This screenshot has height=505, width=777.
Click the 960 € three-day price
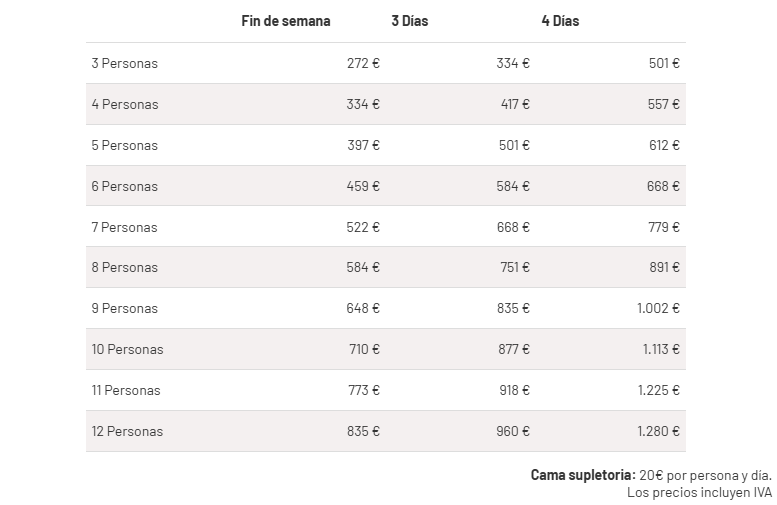513,432
